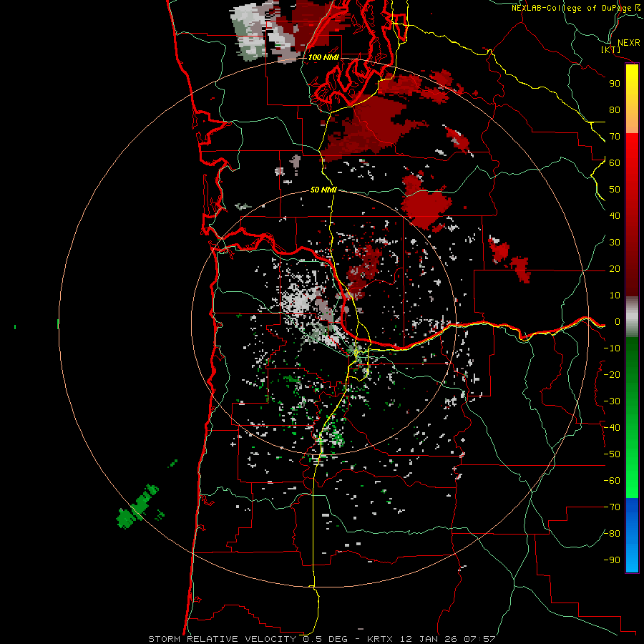This screenshot has width=644, height=644.
Task: Click the "[KT]" units label
Action: (611, 49)
